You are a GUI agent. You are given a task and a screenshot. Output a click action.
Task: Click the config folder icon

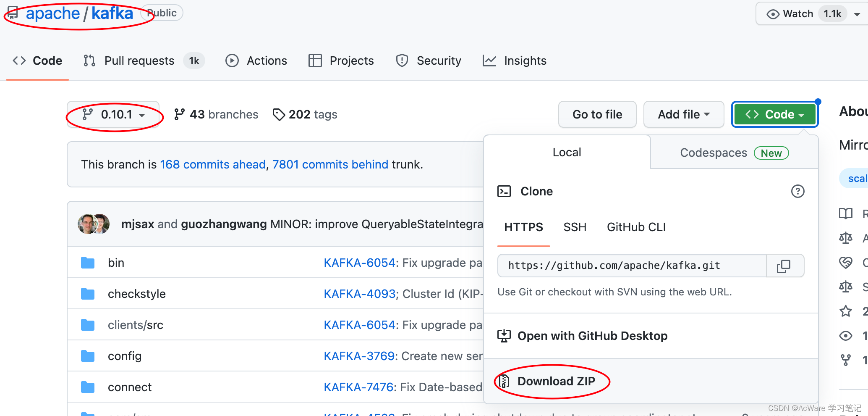[88, 356]
